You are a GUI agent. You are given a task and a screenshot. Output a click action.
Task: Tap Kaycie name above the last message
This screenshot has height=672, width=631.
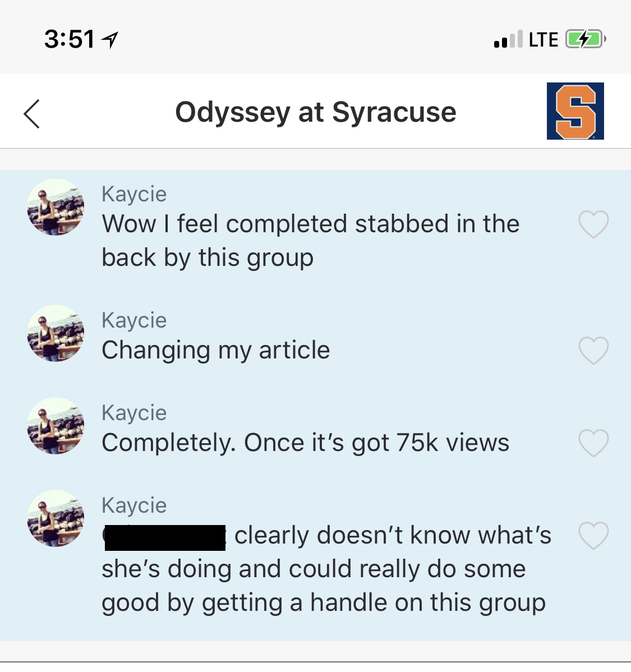tap(134, 506)
